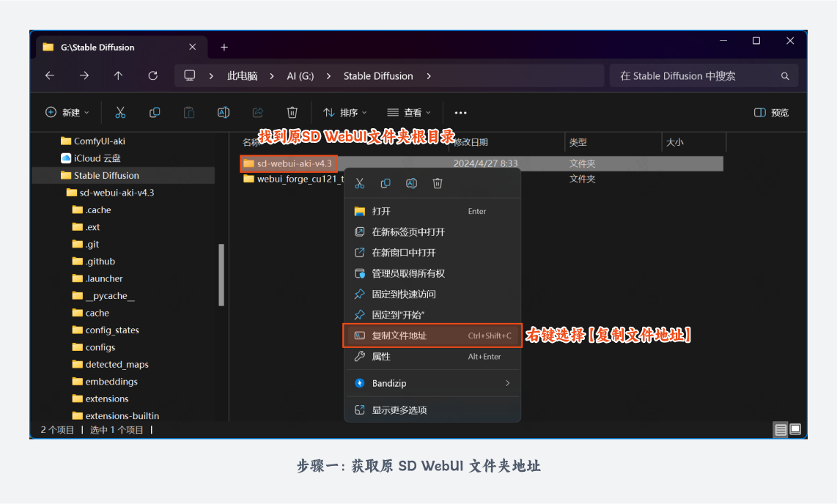This screenshot has height=504, width=837.
Task: Click the monitor icon in address bar
Action: tap(190, 75)
